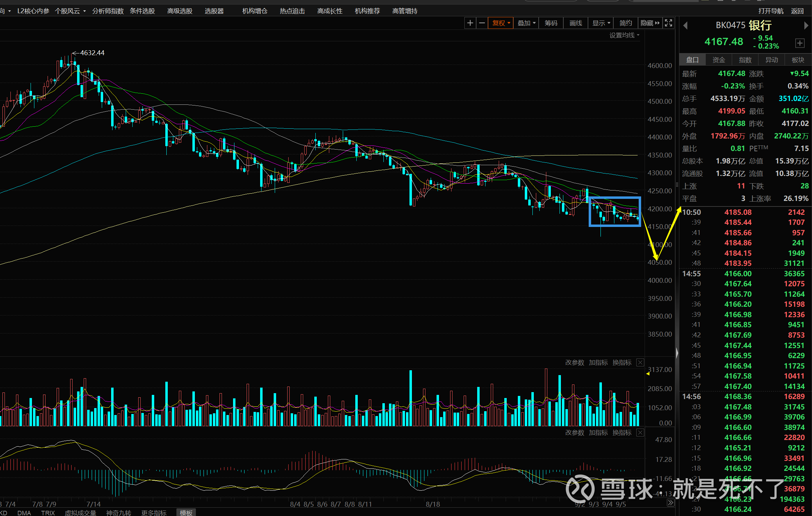Switch to the 资金 tab
Screen dimensions: 812x516
[x=719, y=60]
